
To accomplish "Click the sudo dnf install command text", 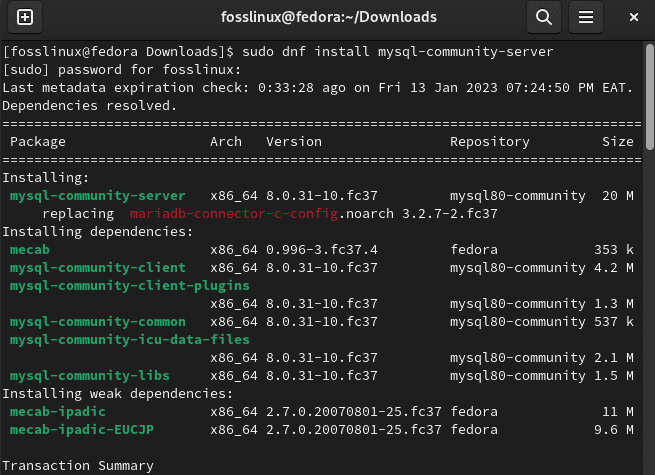I will point(398,52).
